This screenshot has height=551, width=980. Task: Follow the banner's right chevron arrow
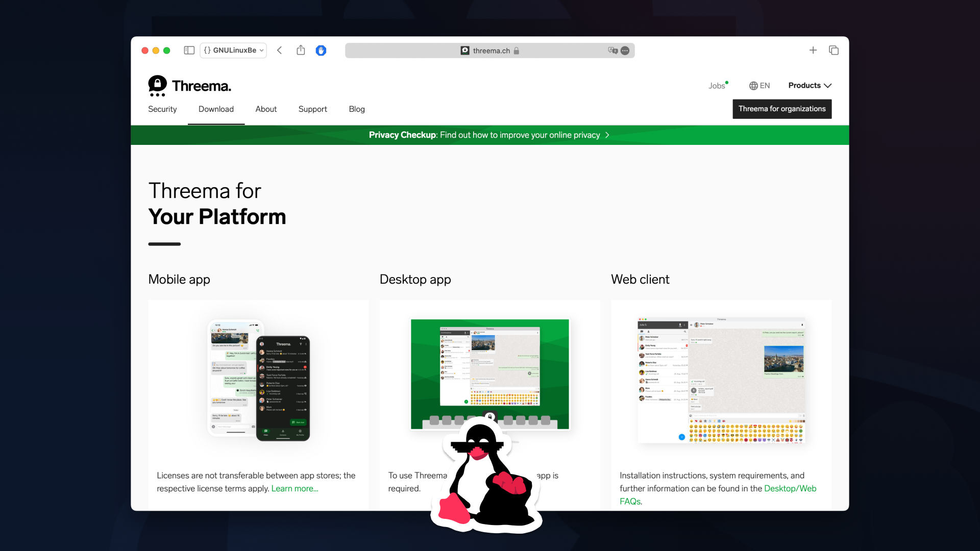tap(607, 135)
